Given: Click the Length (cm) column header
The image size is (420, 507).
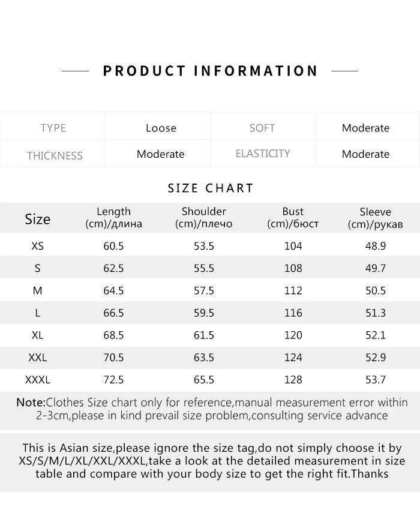Looking at the screenshot, I should click(x=113, y=218).
